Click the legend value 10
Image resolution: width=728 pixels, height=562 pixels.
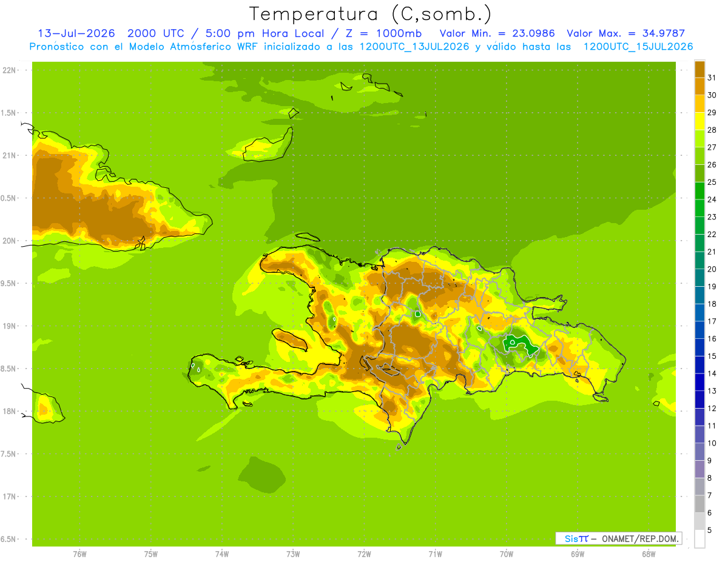(712, 443)
